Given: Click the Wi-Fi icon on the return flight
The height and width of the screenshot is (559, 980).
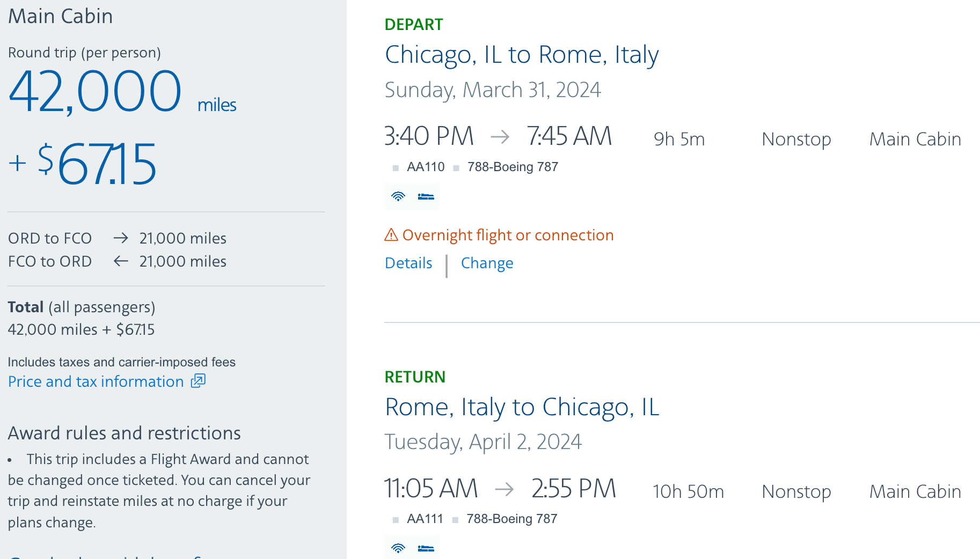Looking at the screenshot, I should (398, 547).
